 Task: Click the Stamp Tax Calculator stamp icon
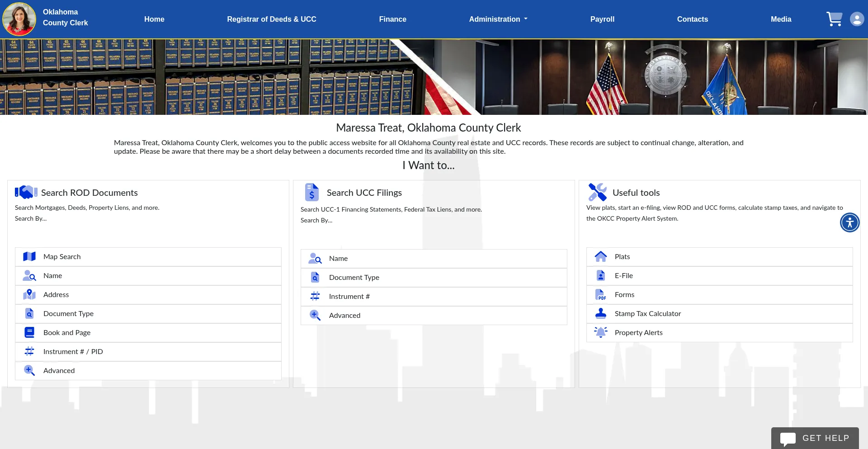(x=600, y=313)
